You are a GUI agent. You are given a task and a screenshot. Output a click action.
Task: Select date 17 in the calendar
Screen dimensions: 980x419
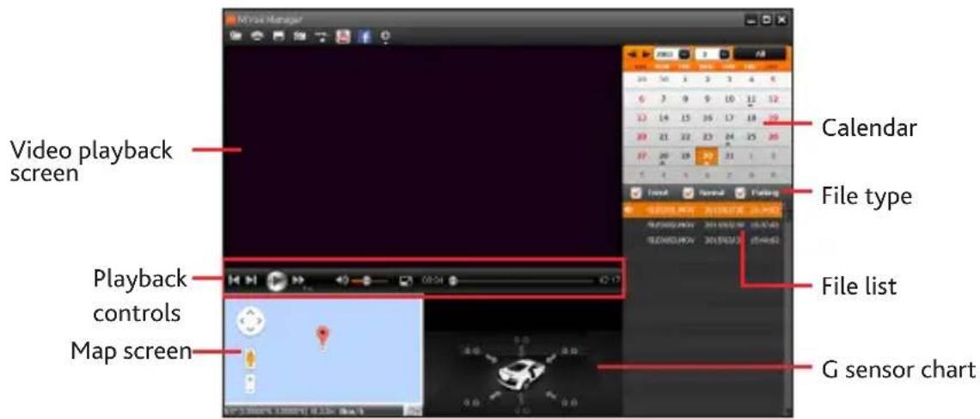point(729,118)
